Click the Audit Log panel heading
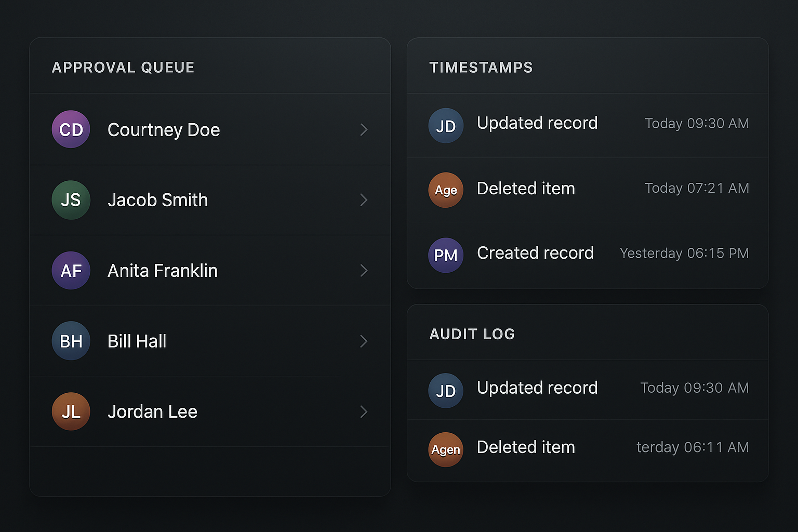Viewport: 798px width, 532px height. 472,334
